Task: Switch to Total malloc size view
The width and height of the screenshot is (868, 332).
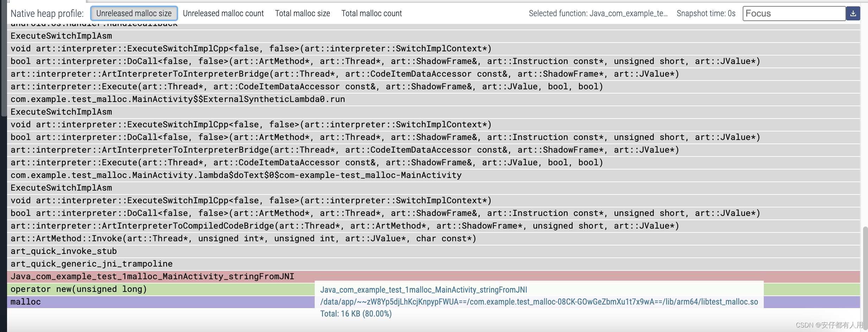Action: 302,13
